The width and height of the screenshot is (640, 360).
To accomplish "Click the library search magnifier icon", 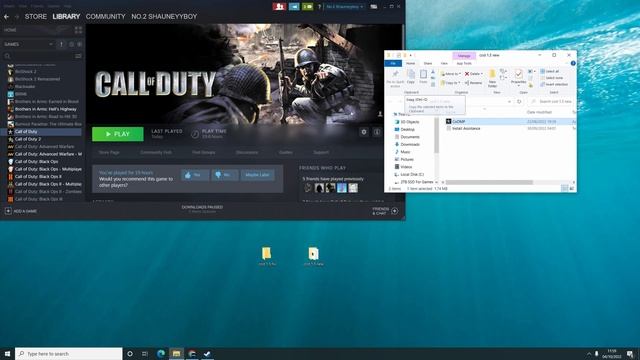I will pos(7,56).
